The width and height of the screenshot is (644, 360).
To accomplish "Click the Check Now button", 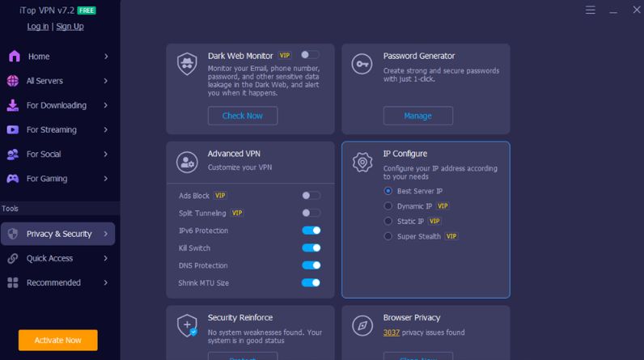I will click(x=243, y=116).
